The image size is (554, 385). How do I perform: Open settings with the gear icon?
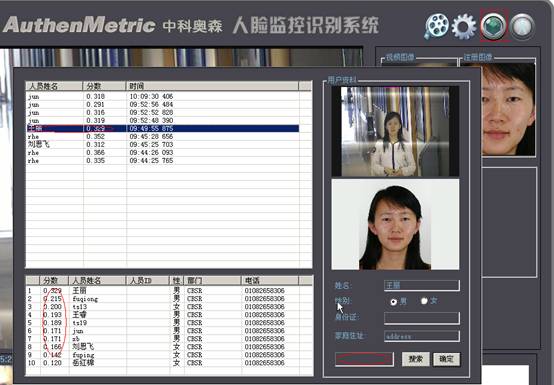pyautogui.click(x=464, y=26)
